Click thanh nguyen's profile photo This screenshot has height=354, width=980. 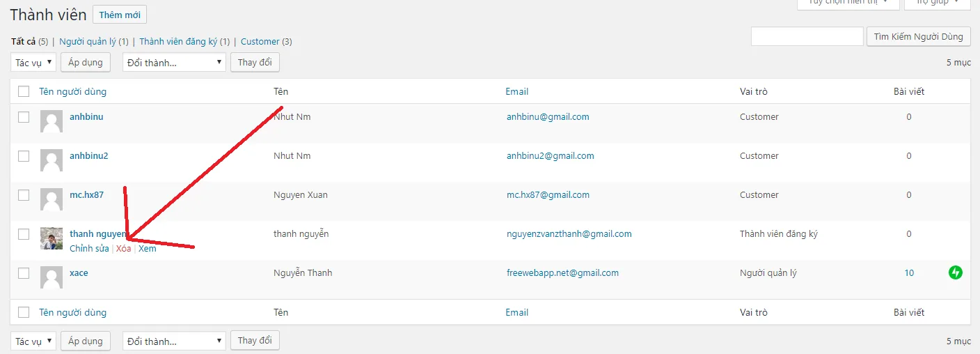point(52,238)
